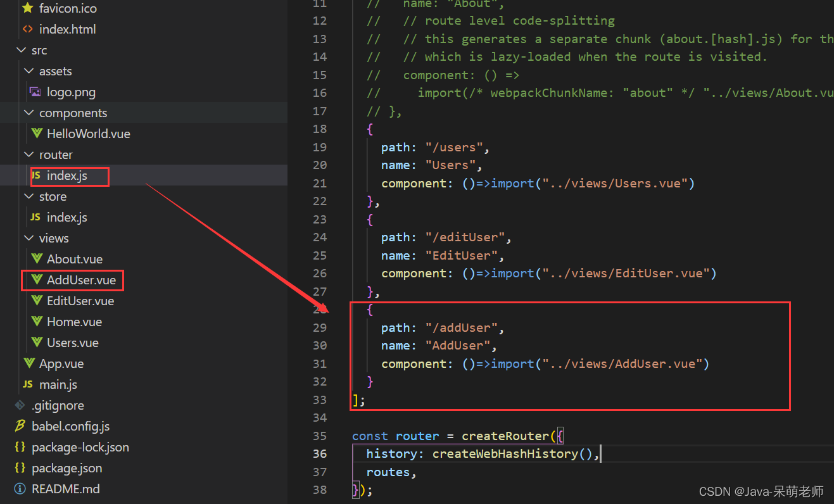The width and height of the screenshot is (834, 504).
Task: Click the JS icon of store index.js
Action: pos(36,217)
